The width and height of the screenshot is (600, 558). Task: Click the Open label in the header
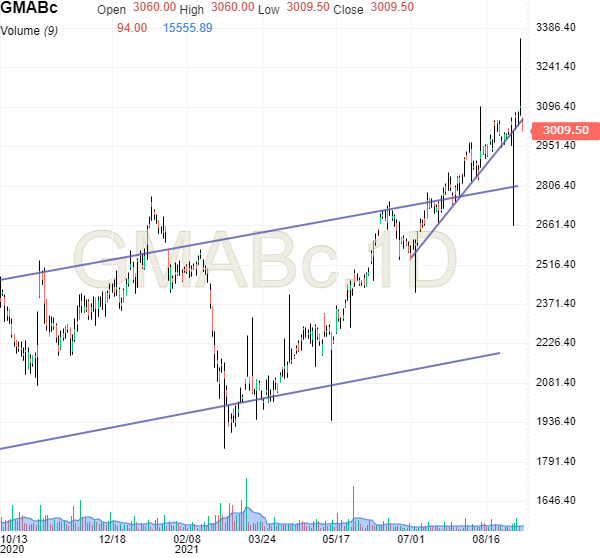coord(112,8)
